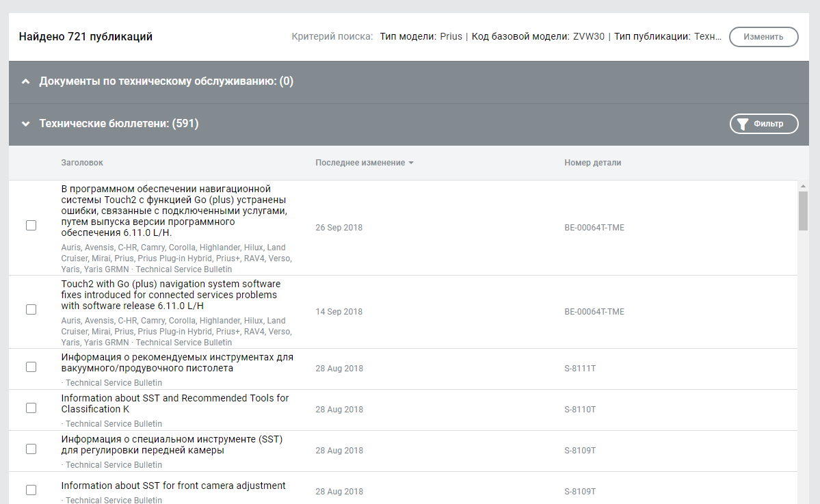Sort by Заголовок column header

pyautogui.click(x=82, y=163)
